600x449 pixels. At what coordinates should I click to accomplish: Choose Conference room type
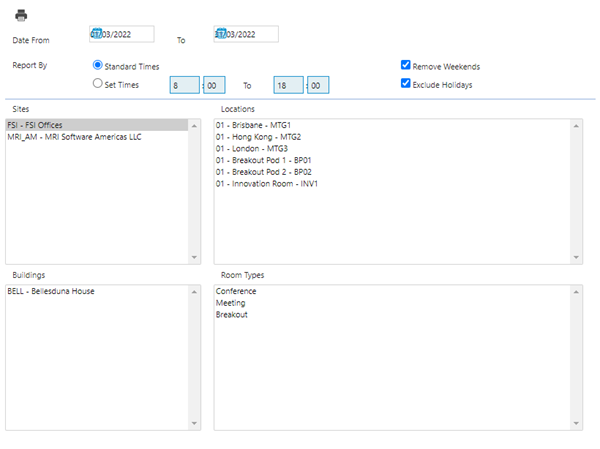coord(236,291)
